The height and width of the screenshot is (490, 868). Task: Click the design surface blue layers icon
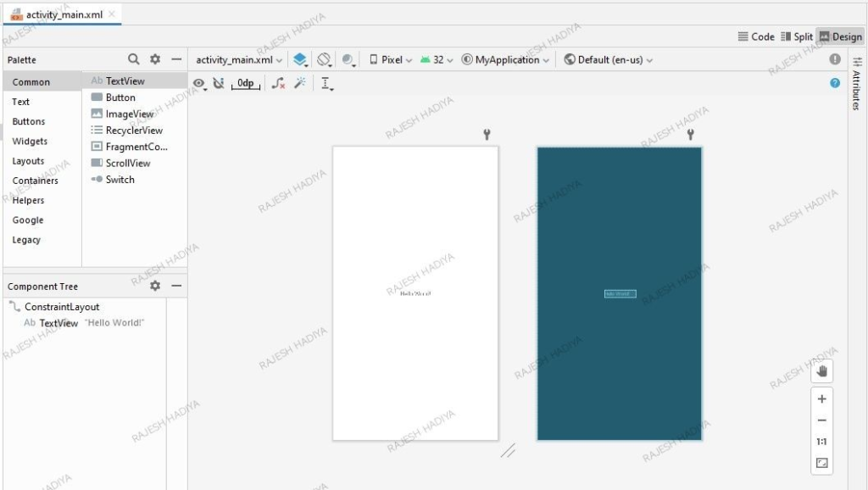point(301,59)
